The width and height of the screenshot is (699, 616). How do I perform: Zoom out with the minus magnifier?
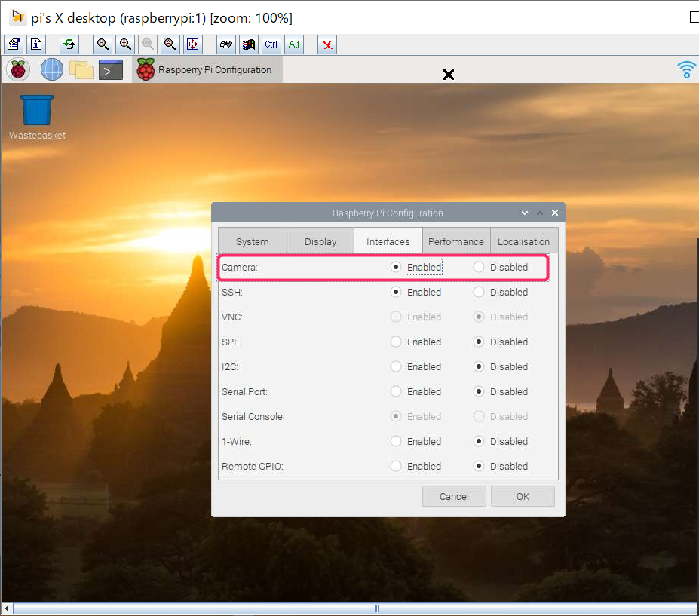click(x=103, y=44)
